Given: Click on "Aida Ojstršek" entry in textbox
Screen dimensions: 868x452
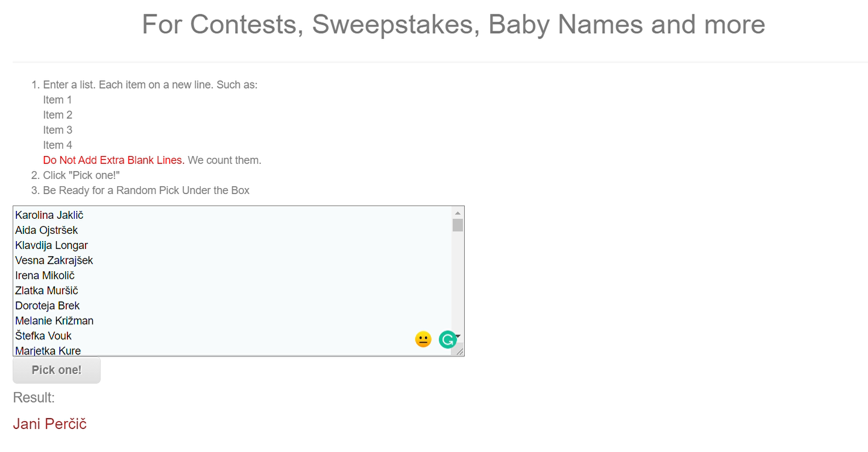Looking at the screenshot, I should click(46, 230).
